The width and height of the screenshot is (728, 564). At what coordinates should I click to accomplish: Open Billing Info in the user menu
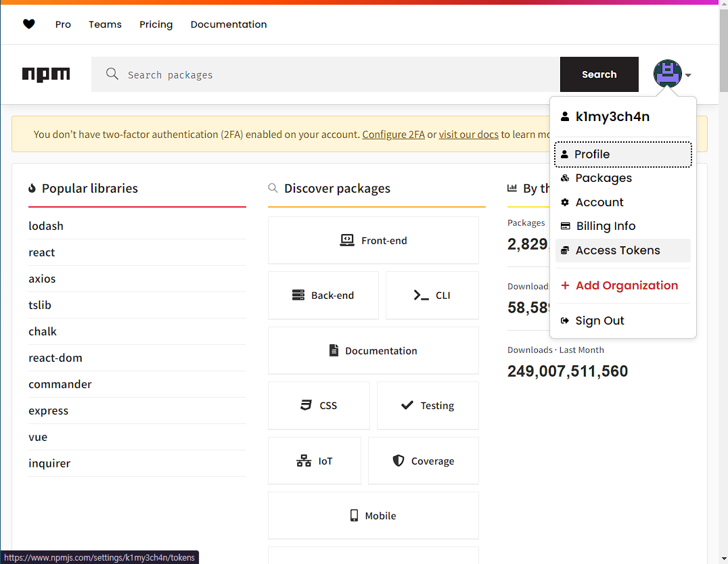click(x=622, y=226)
